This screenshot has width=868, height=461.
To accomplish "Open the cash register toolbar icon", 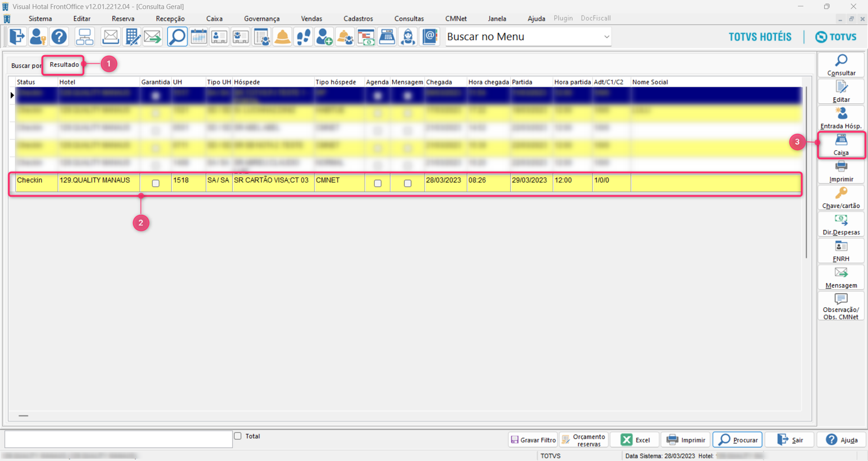I will click(x=387, y=37).
